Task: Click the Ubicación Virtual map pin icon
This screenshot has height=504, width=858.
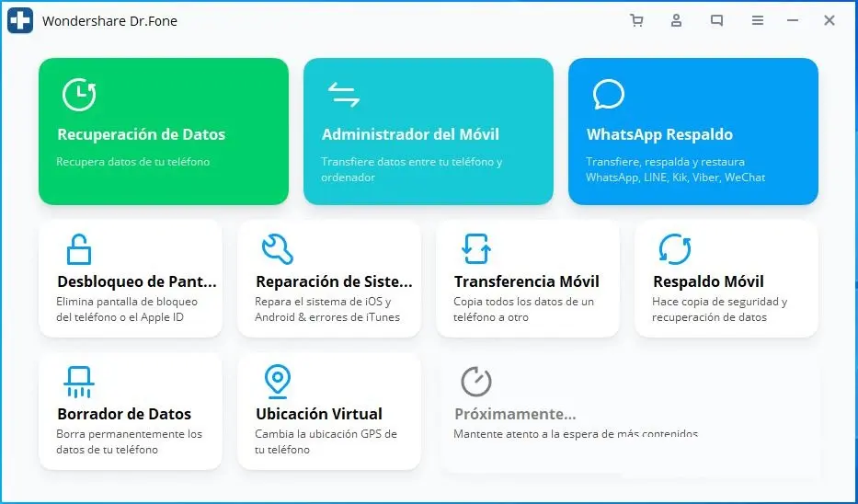Action: (x=277, y=381)
